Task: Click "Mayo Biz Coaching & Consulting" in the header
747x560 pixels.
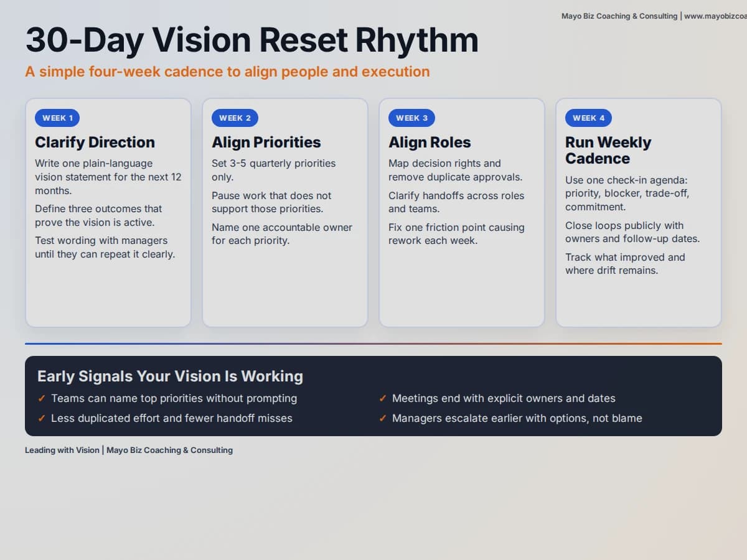Action: click(618, 16)
